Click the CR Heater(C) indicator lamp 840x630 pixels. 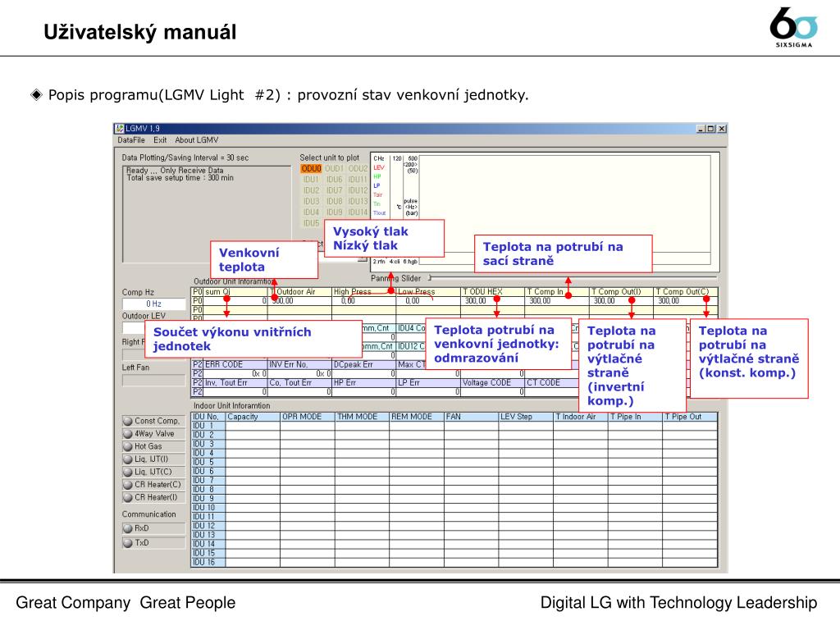pos(127,485)
